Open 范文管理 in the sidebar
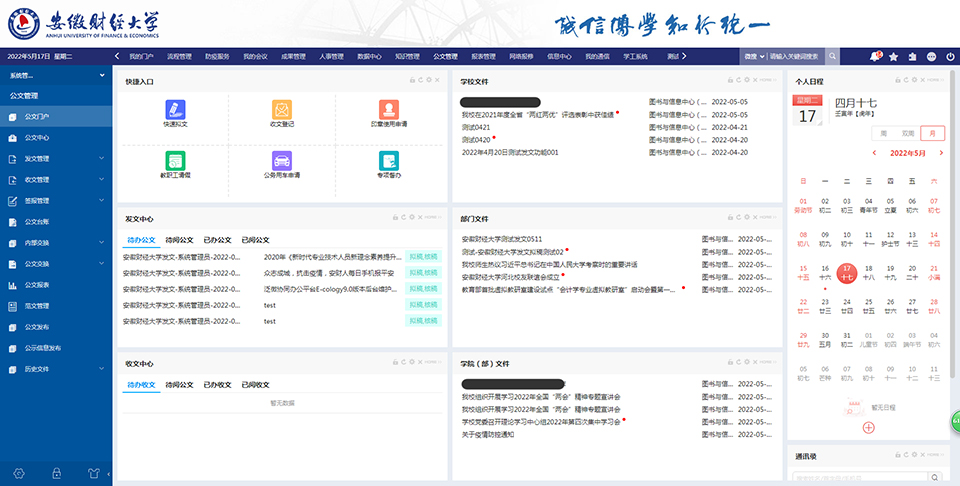This screenshot has width=960, height=486. tap(37, 306)
